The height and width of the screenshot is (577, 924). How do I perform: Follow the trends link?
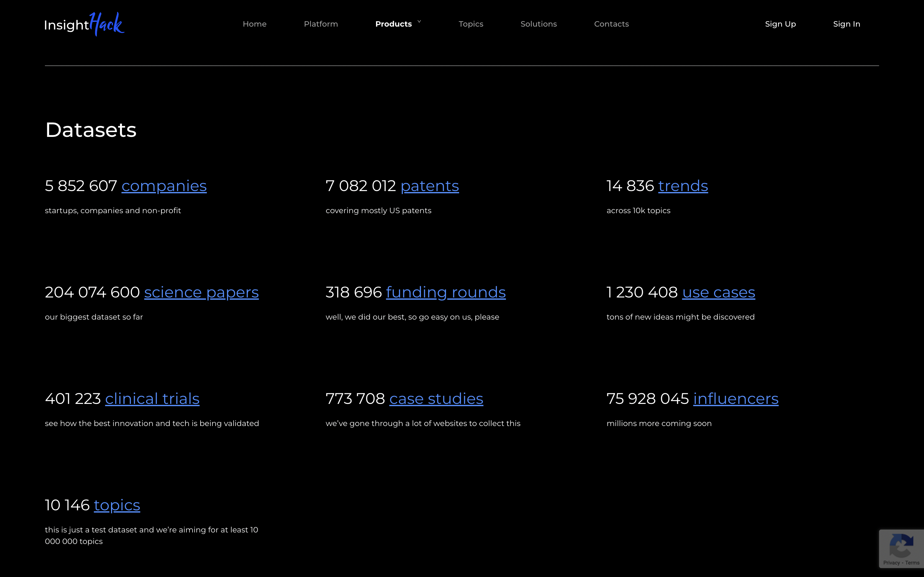pyautogui.click(x=683, y=186)
